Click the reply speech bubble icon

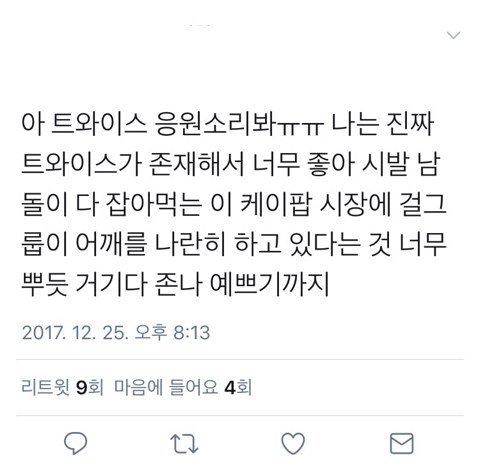(x=75, y=443)
